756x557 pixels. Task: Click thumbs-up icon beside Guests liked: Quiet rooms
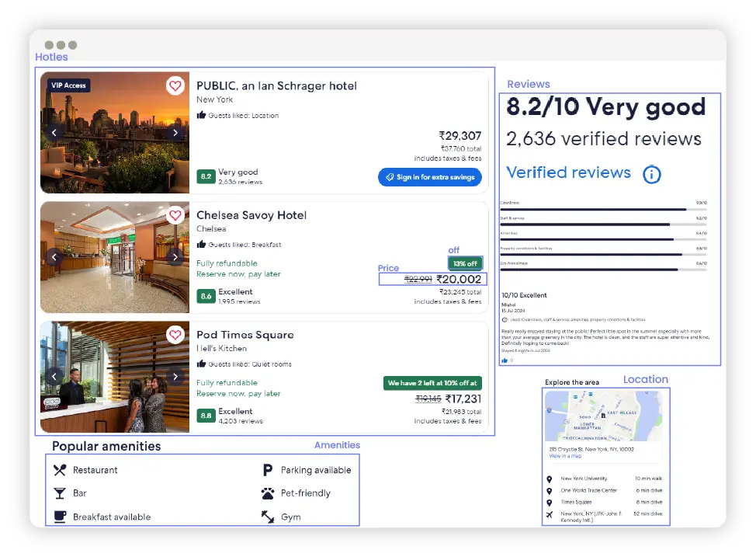[201, 364]
